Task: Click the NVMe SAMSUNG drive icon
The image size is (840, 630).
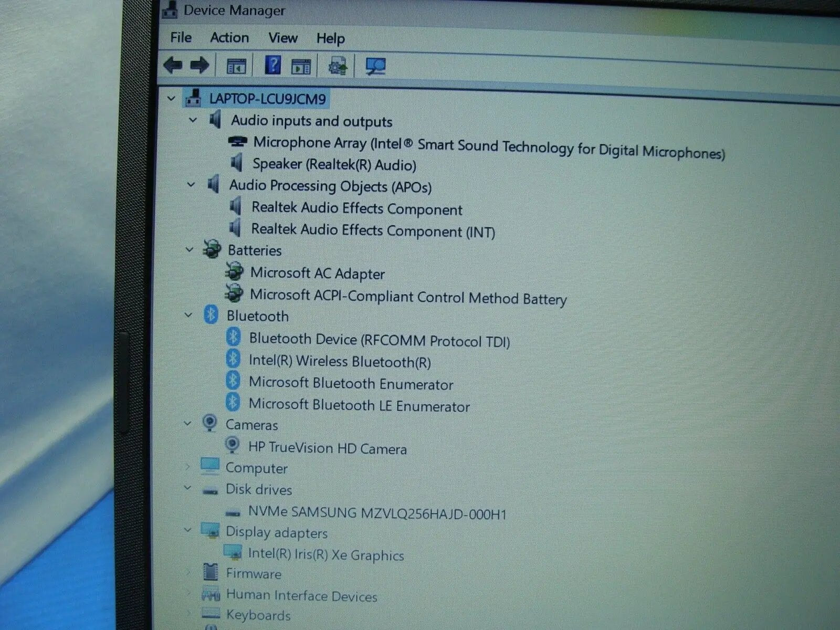Action: (x=233, y=512)
